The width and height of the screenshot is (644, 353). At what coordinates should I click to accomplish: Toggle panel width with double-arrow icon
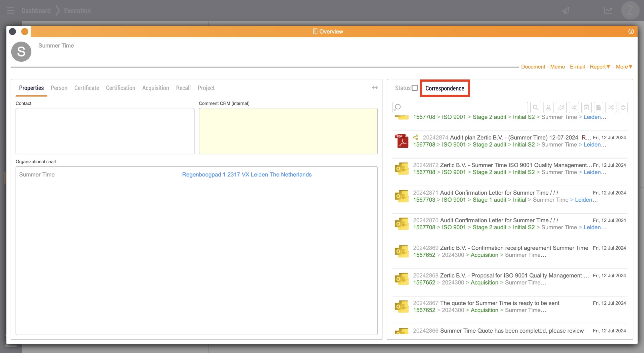[x=375, y=88]
